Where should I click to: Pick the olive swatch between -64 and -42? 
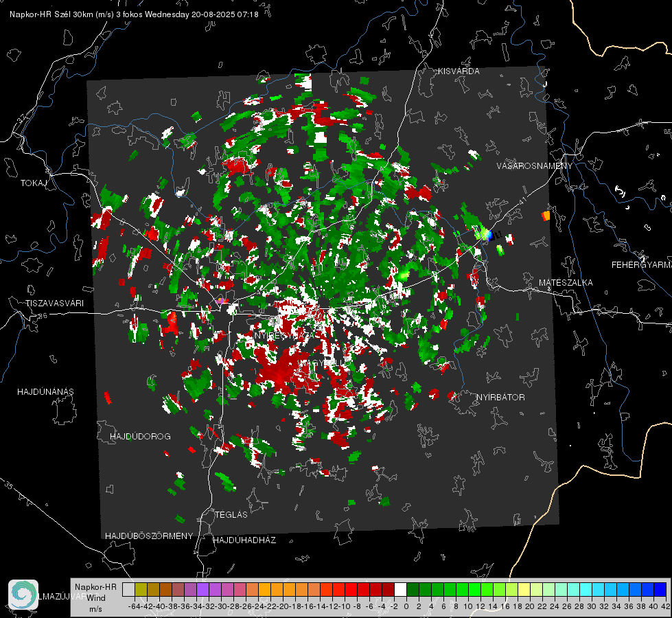click(x=141, y=590)
